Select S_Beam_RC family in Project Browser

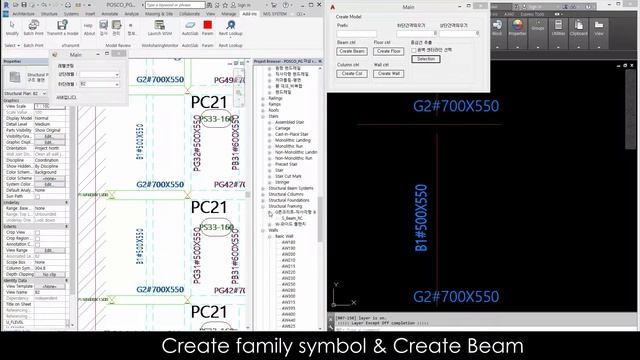pos(292,218)
